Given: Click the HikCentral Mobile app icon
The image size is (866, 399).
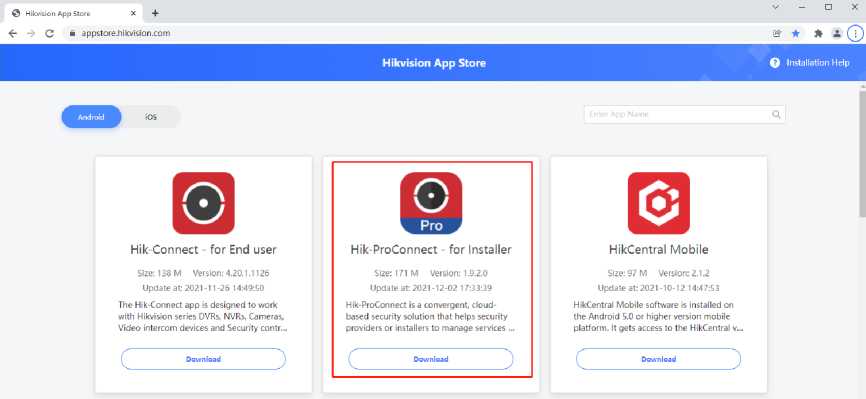Looking at the screenshot, I should 658,203.
